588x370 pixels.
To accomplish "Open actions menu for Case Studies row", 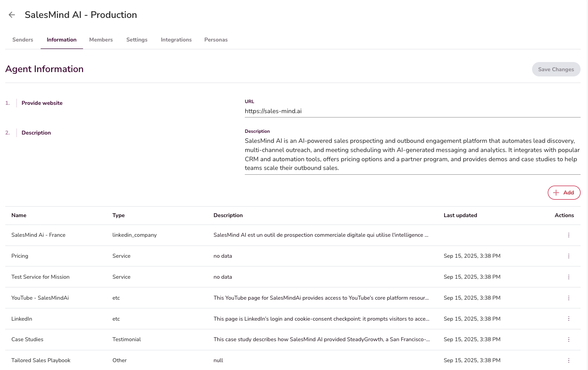I will coord(568,339).
